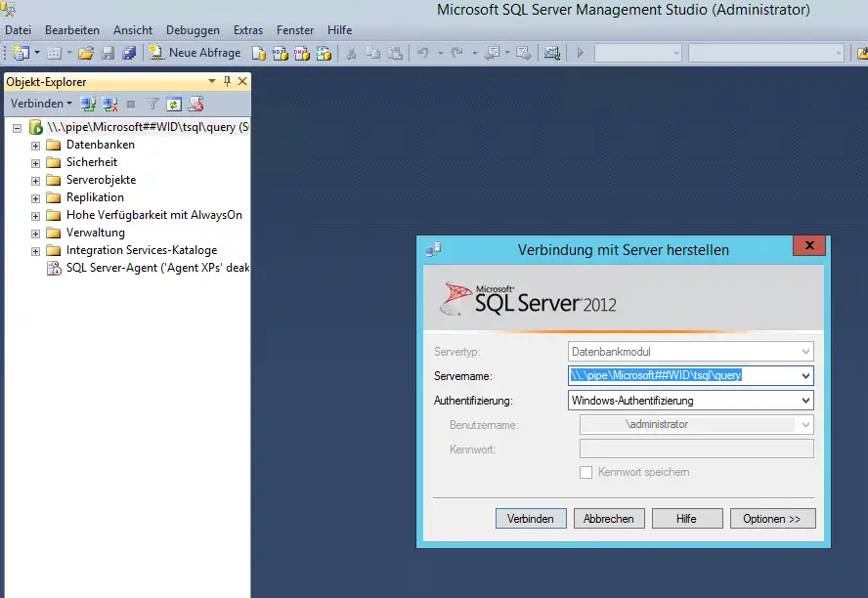Click the Start debugging play icon
868x598 pixels.
[x=581, y=53]
